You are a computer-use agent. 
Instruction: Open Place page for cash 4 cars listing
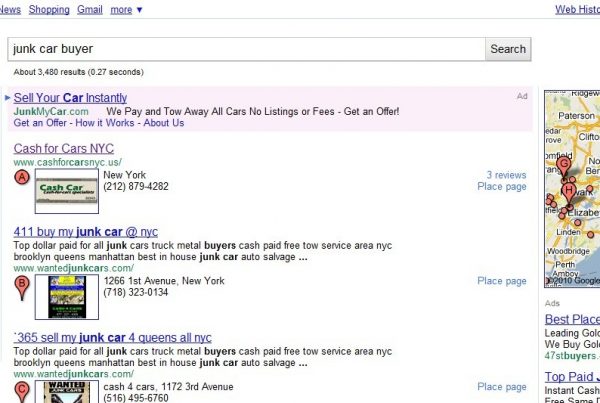click(x=502, y=387)
